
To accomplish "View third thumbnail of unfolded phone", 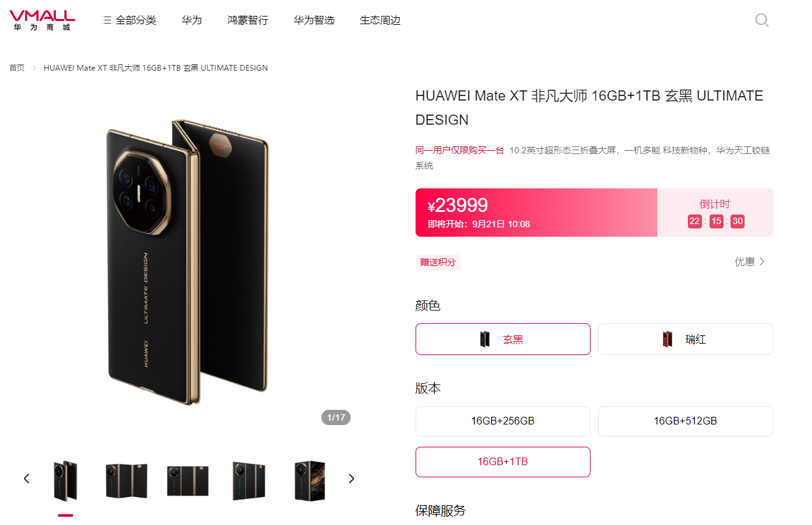I will [x=187, y=481].
